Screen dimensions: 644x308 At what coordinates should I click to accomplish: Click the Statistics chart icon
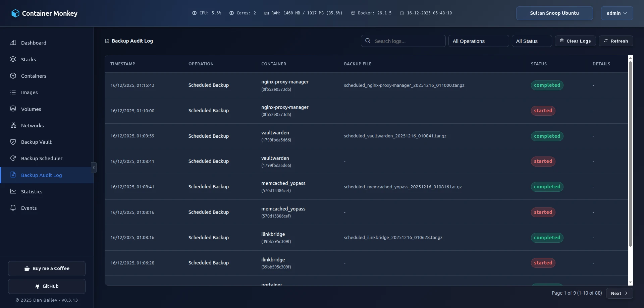[13, 191]
